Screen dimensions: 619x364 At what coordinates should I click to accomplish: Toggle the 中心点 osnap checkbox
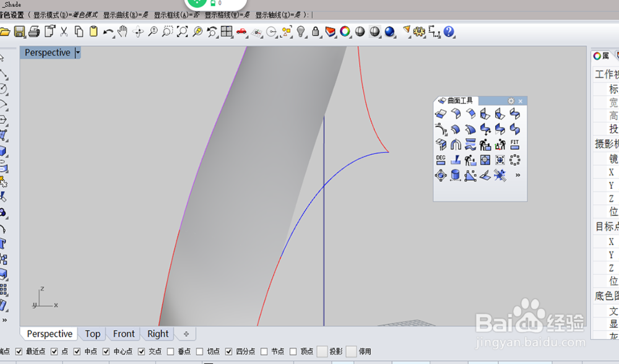point(106,352)
